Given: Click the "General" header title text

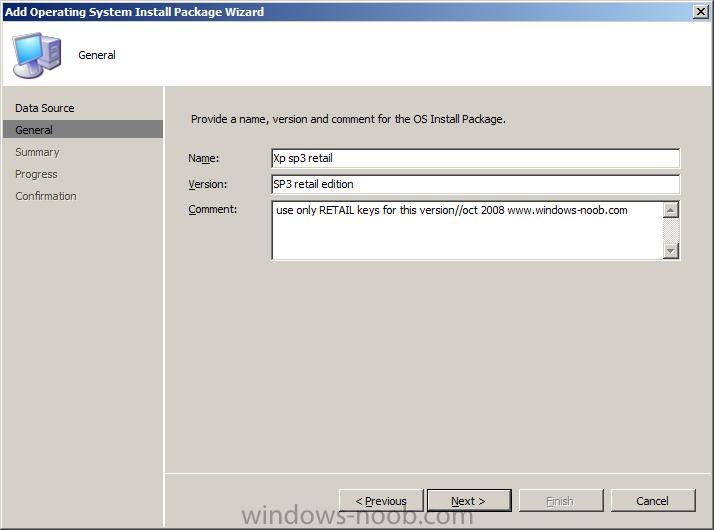Looking at the screenshot, I should click(x=97, y=55).
